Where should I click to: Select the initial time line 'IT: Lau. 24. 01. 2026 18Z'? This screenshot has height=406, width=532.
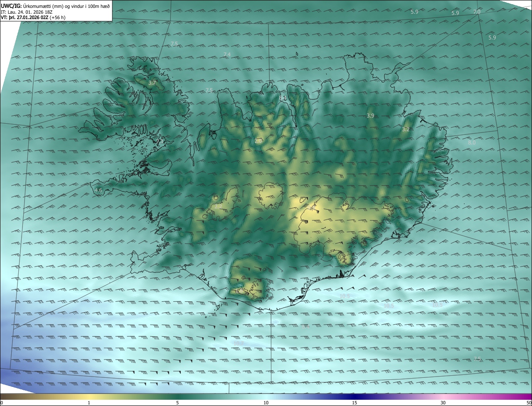click(x=27, y=12)
